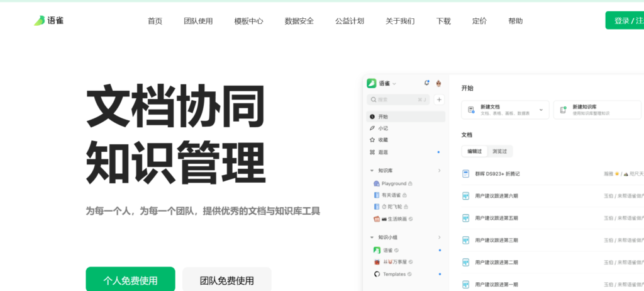Click the 万事屋 group icon
The image size is (644, 291).
pyautogui.click(x=377, y=262)
